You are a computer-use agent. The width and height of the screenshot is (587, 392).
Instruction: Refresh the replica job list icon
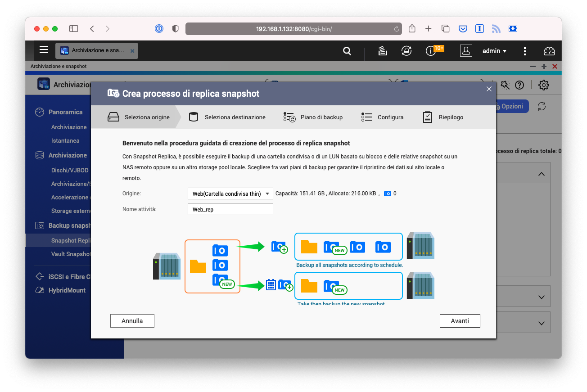point(542,106)
